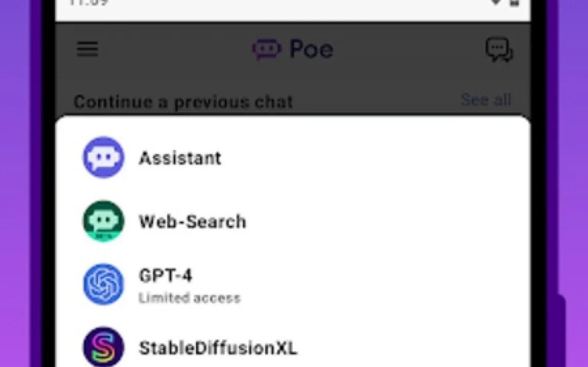The width and height of the screenshot is (588, 367).
Task: Select Assistant from the bot list
Action: tap(180, 158)
